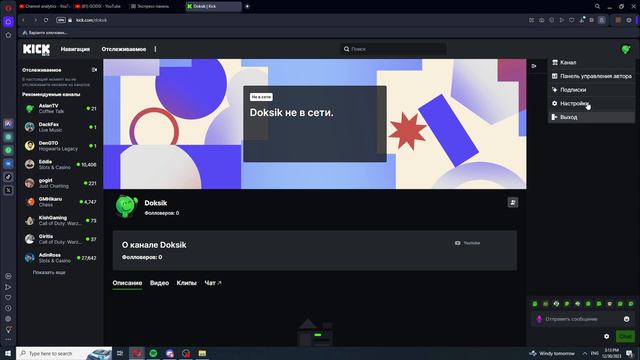
Task: Switch to the Клипы tab
Action: (x=187, y=283)
